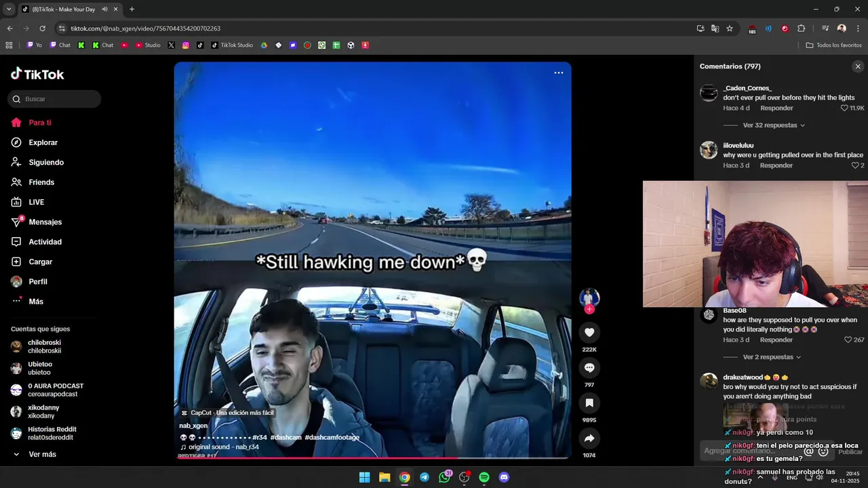Like Base08's comment

848,340
